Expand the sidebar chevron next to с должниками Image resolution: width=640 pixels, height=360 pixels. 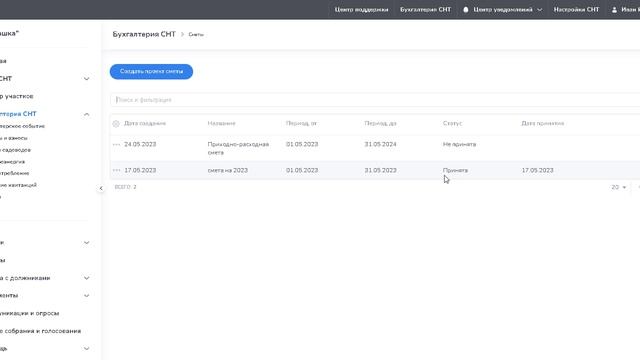87,278
